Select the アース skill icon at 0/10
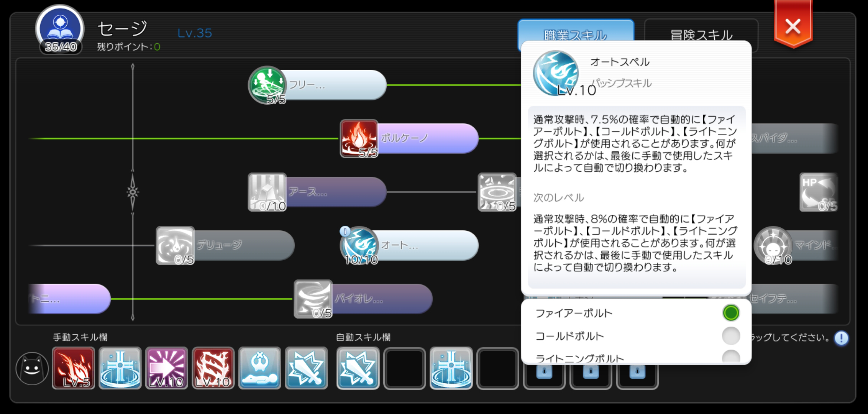Viewport: 868px width, 414px height. (267, 192)
